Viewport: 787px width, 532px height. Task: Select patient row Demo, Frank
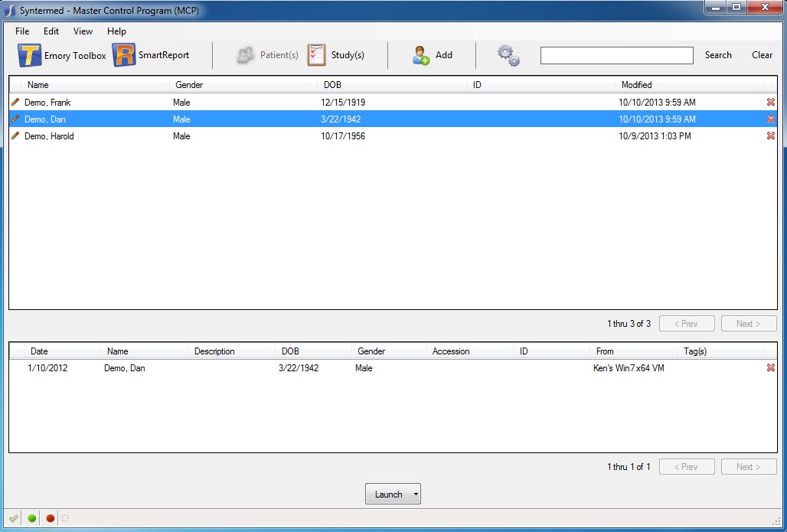pyautogui.click(x=393, y=102)
